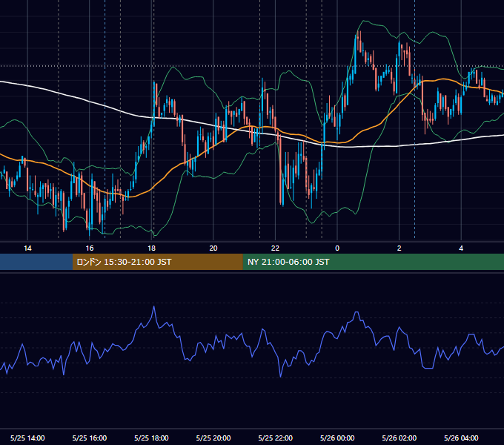Click the ロンドン 15:30-21:00 JST session bar
The image size is (504, 445).
tap(157, 262)
